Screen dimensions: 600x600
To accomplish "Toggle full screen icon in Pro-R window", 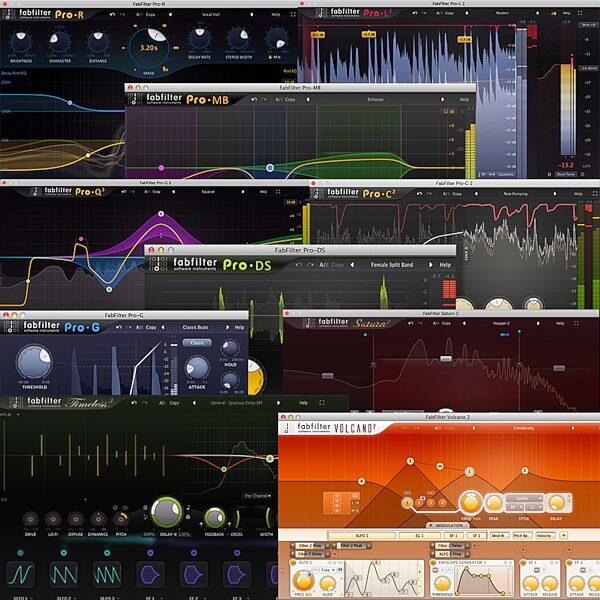I will (293, 15).
